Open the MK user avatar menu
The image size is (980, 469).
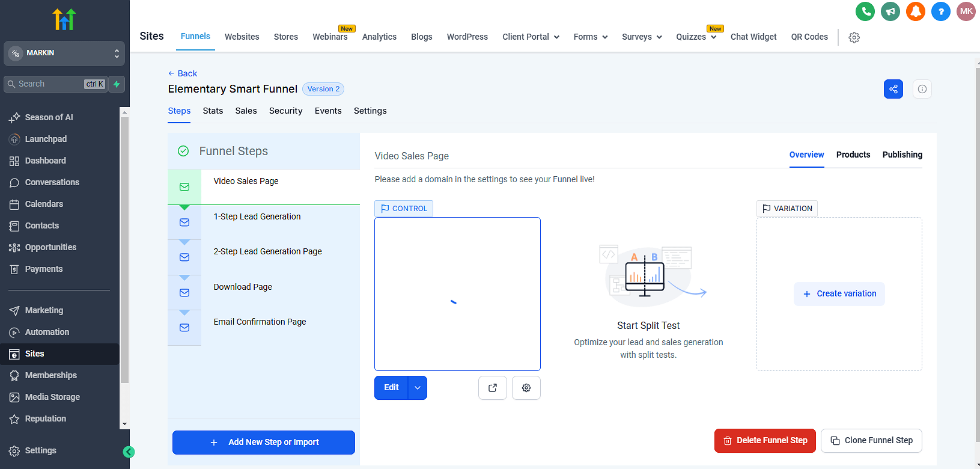tap(966, 11)
